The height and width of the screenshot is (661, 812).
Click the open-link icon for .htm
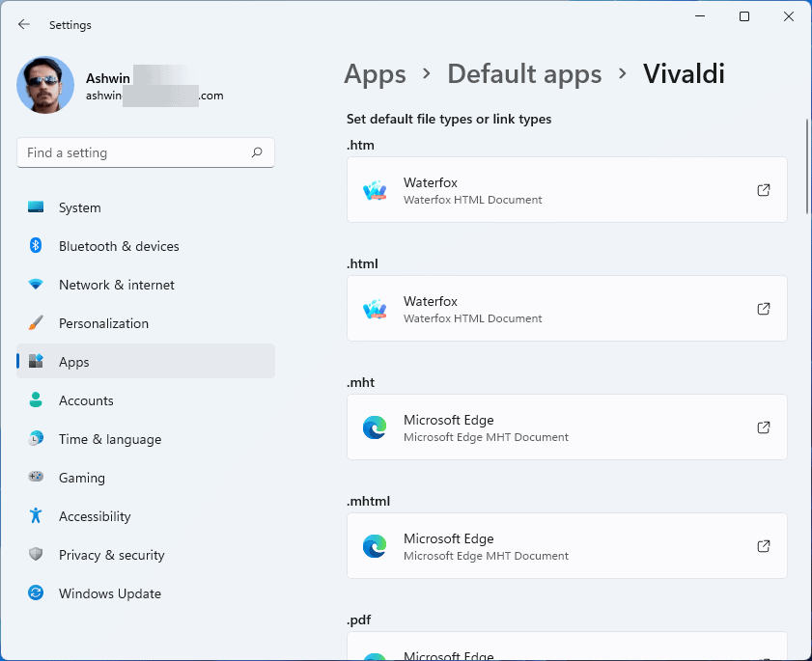point(764,190)
